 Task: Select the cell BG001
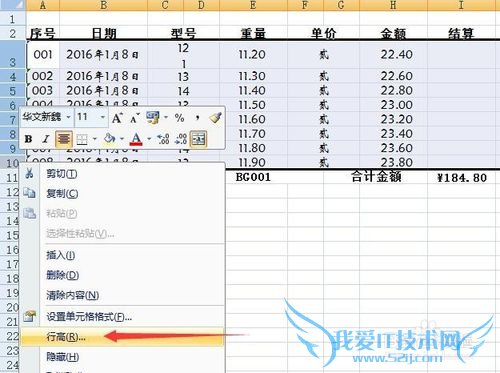(253, 177)
